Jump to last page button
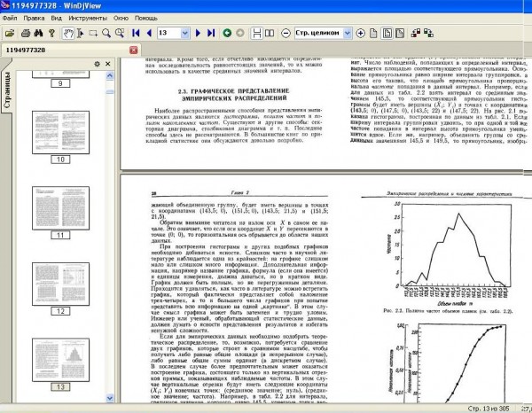Screen dimensions: 532x413 click(x=211, y=33)
